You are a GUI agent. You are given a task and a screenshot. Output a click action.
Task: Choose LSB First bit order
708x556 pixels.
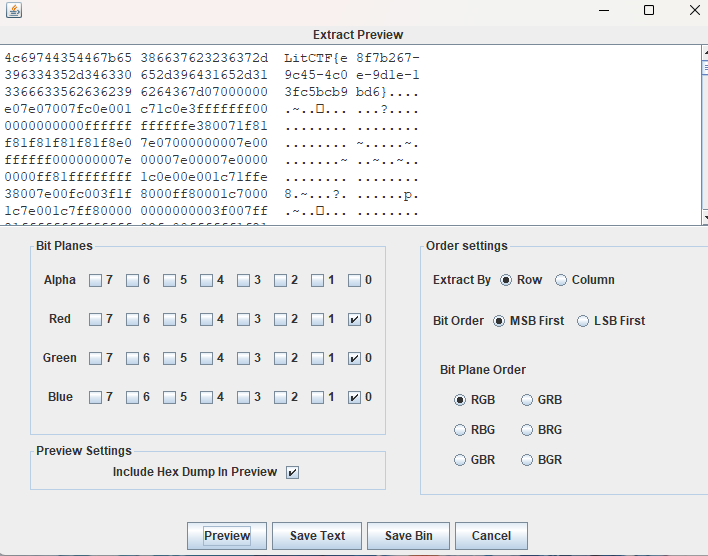pos(584,321)
